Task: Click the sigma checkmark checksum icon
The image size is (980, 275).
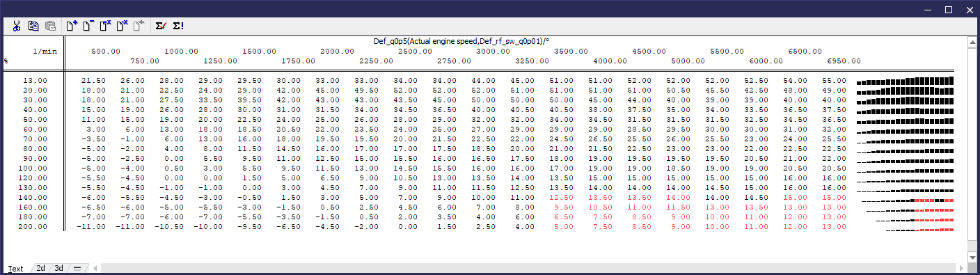Action: pyautogui.click(x=161, y=26)
